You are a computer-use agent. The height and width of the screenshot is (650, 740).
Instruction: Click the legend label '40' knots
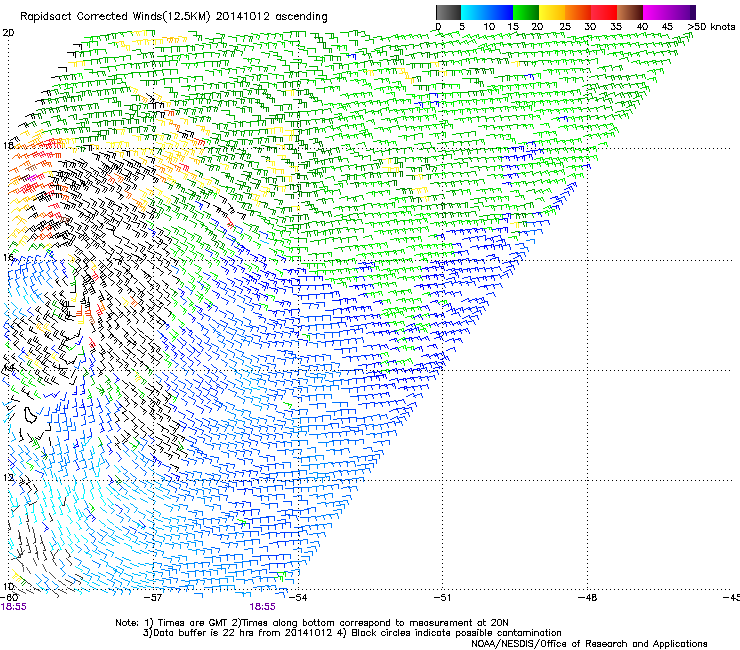pyautogui.click(x=642, y=27)
